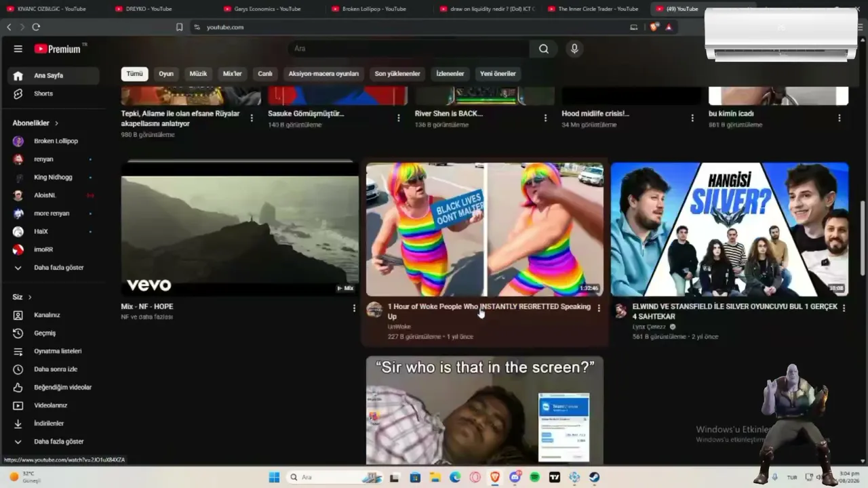Open TradingView from the taskbar
The width and height of the screenshot is (868, 488).
click(555, 477)
